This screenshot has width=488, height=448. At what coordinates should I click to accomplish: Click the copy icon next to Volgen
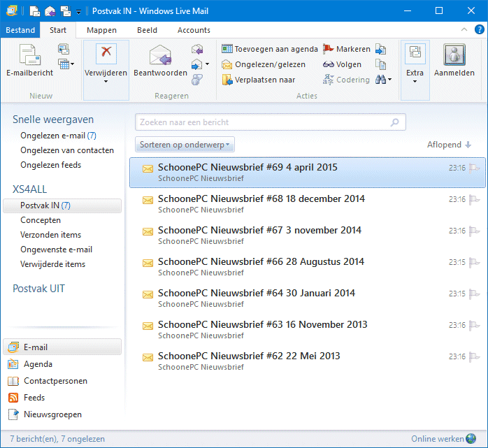click(380, 64)
